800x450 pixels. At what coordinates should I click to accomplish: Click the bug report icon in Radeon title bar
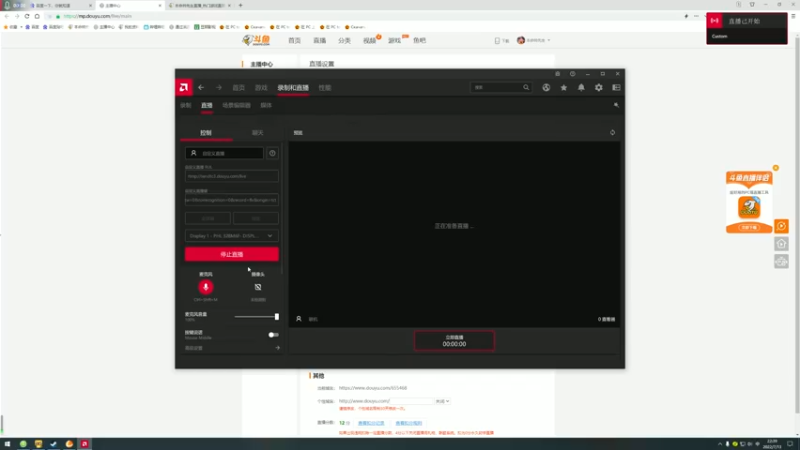point(558,74)
